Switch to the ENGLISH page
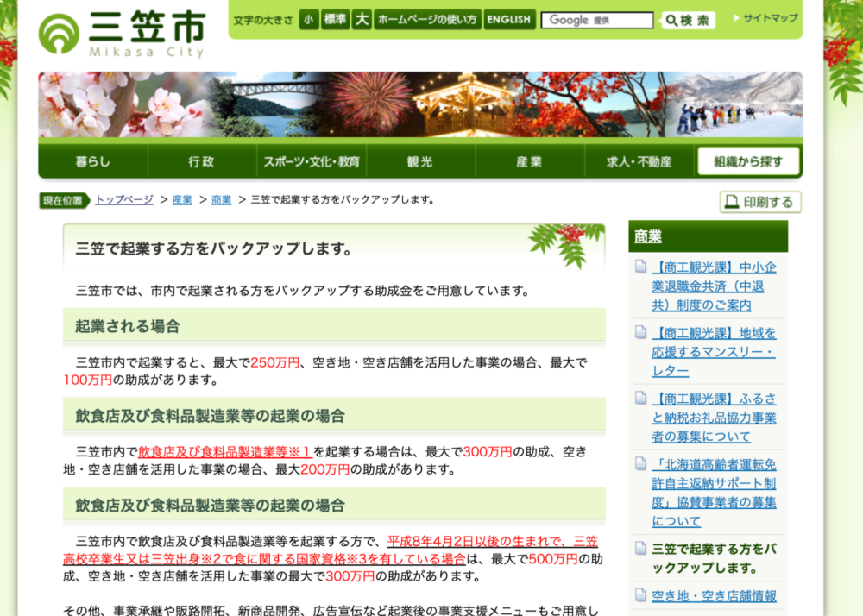The height and width of the screenshot is (616, 863). (x=508, y=20)
